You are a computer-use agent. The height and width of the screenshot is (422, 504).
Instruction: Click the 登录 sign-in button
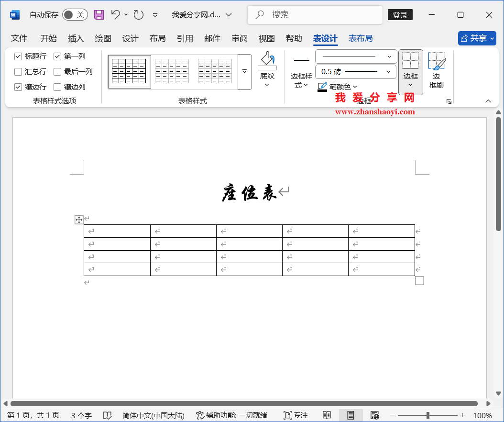[400, 15]
